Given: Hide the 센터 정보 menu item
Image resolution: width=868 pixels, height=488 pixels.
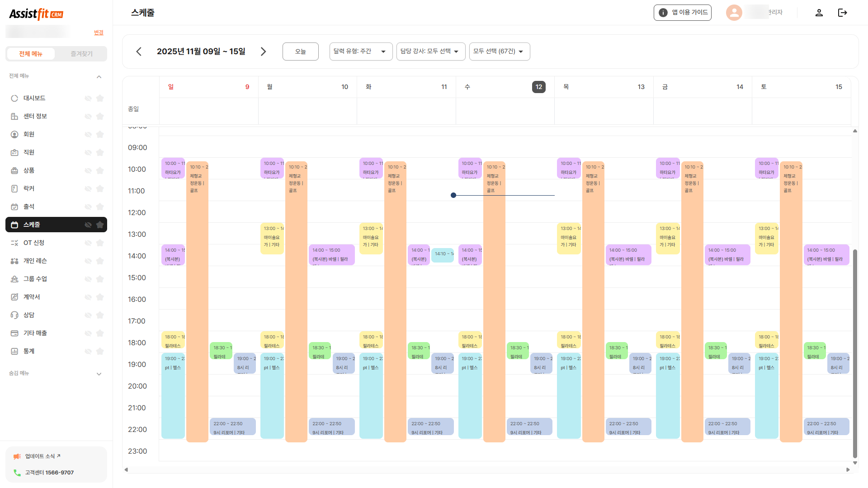Looking at the screenshot, I should [88, 116].
